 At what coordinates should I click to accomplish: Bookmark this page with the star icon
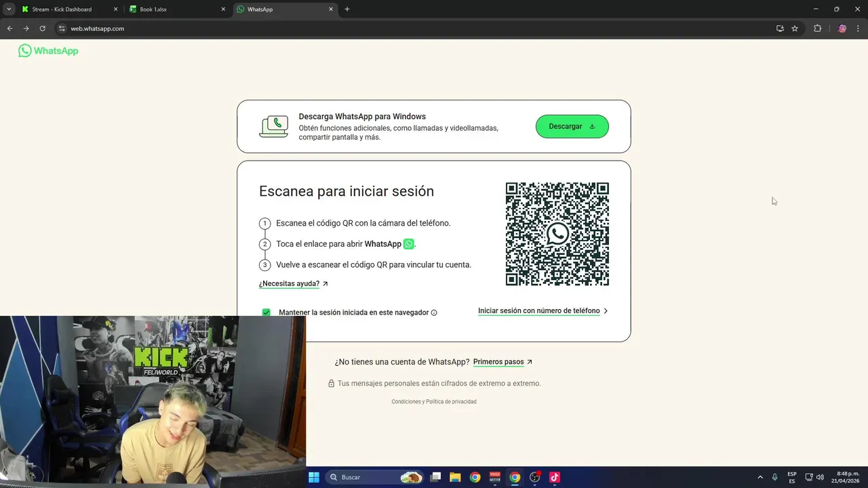click(795, 28)
